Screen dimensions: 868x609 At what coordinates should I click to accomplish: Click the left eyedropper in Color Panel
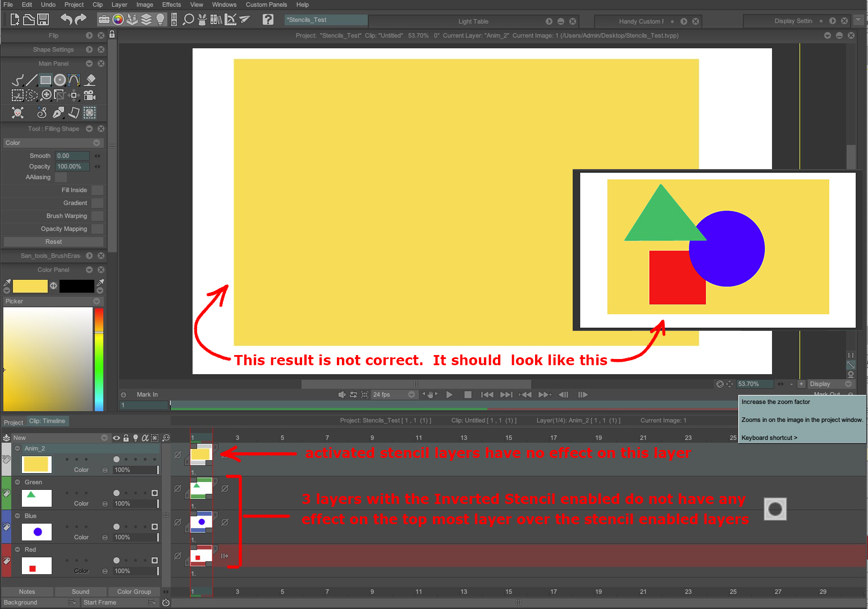(7, 283)
